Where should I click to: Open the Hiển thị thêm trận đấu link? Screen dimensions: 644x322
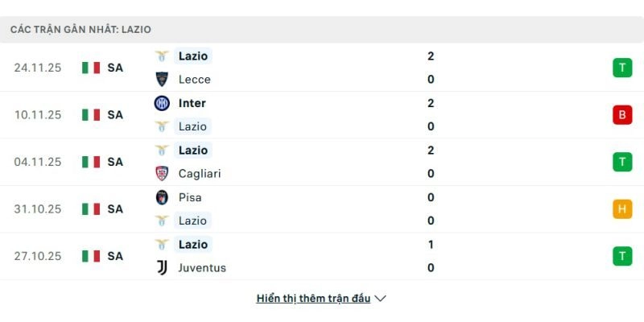pos(313,298)
